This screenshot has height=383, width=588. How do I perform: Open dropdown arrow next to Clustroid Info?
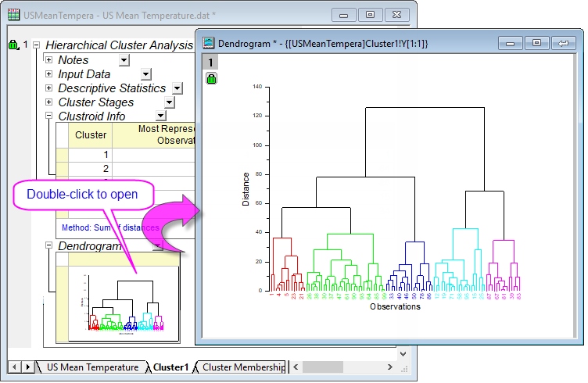click(161, 116)
